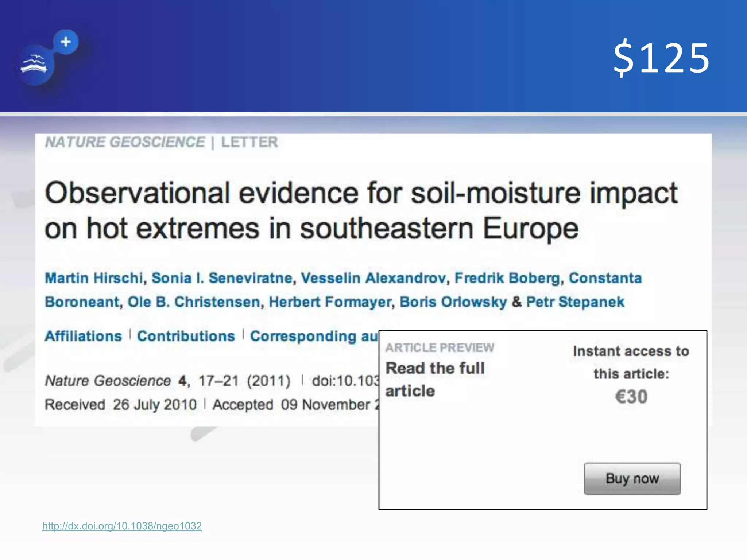Viewport: 747px width, 560px height.
Task: Open author link Sonia I. Seneviratne
Action: (x=222, y=278)
